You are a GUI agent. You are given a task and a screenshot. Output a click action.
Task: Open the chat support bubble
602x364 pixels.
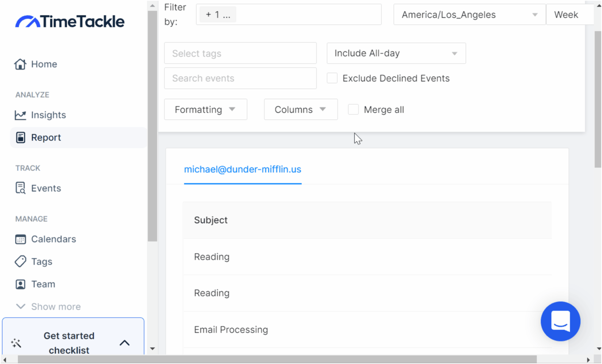[560, 321]
